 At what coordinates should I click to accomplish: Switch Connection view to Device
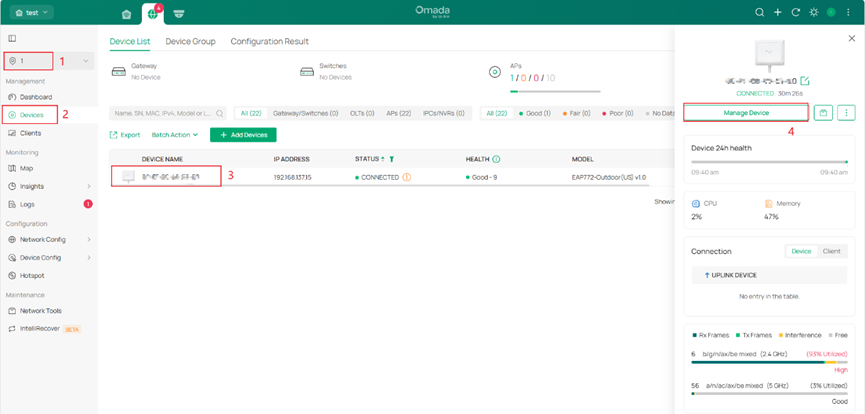pyautogui.click(x=801, y=251)
